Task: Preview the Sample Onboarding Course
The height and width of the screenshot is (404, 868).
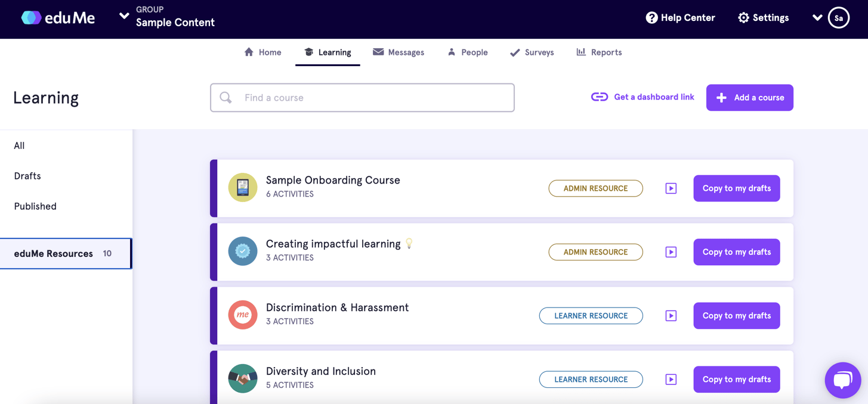Action: [671, 188]
